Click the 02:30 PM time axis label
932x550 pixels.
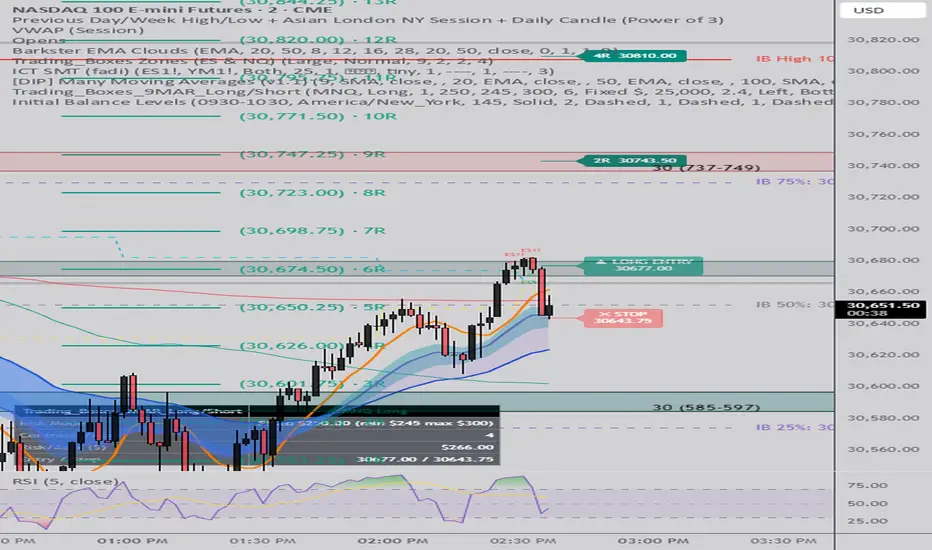tap(523, 540)
